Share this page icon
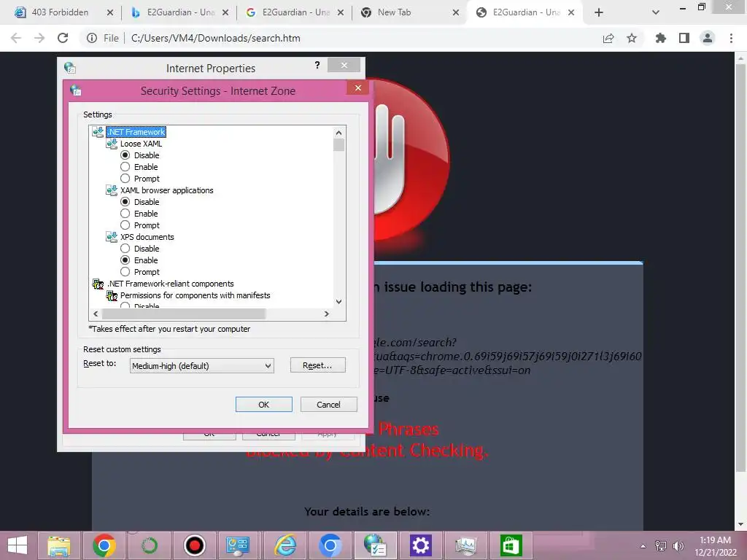Viewport: 747px width, 560px height. 608,38
